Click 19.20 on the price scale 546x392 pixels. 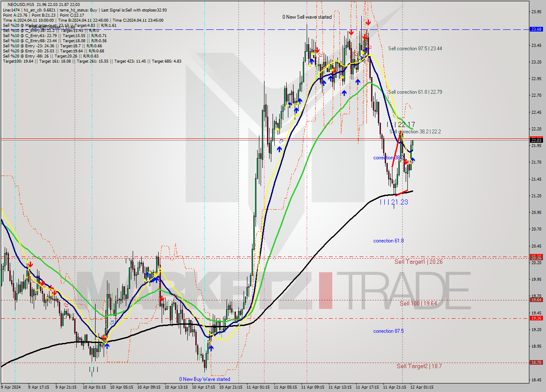pyautogui.click(x=536, y=329)
